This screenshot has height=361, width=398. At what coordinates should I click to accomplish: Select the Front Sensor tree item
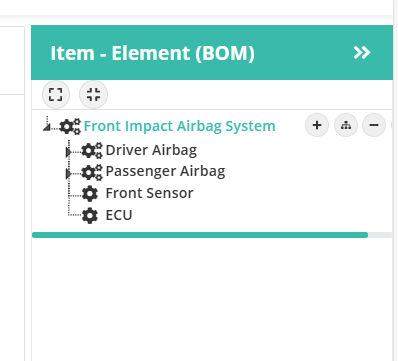149,193
